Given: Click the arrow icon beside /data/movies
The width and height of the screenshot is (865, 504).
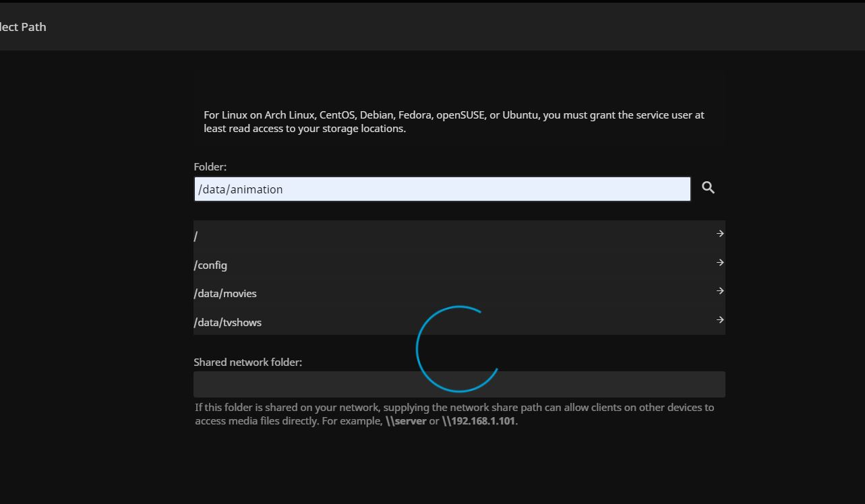Looking at the screenshot, I should 719,291.
